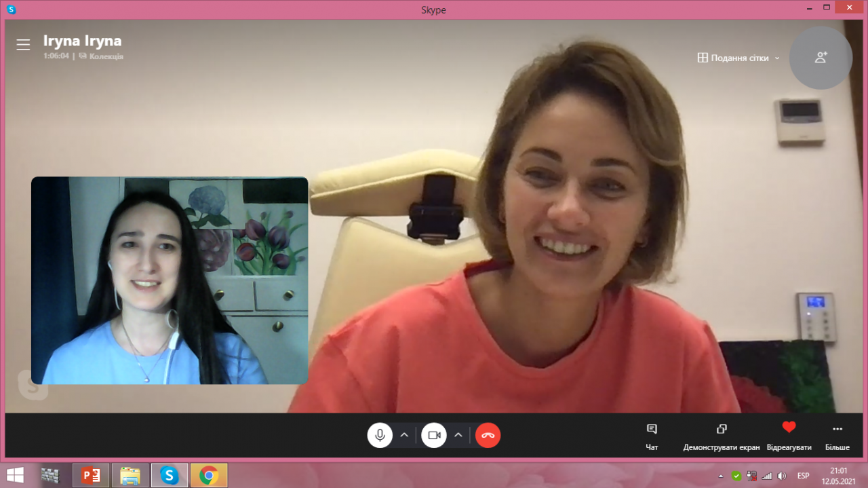Change the ESP input language
The height and width of the screenshot is (488, 868).
(x=804, y=476)
